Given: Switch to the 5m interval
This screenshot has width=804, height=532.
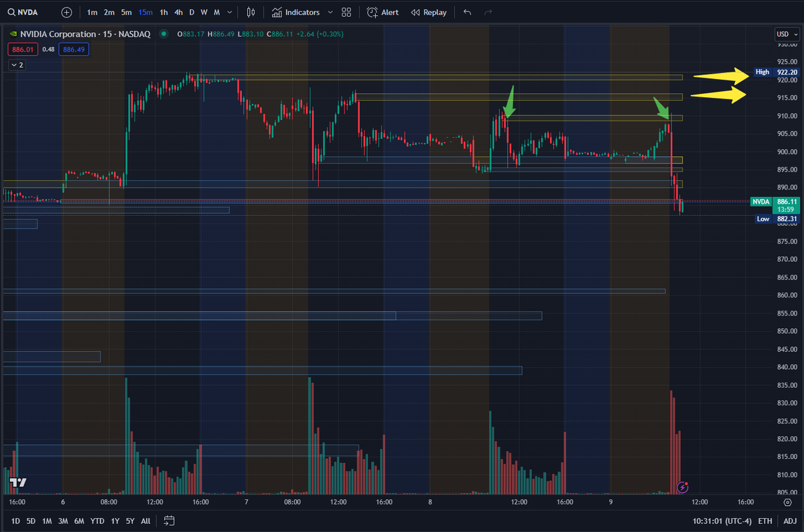Looking at the screenshot, I should [x=127, y=12].
